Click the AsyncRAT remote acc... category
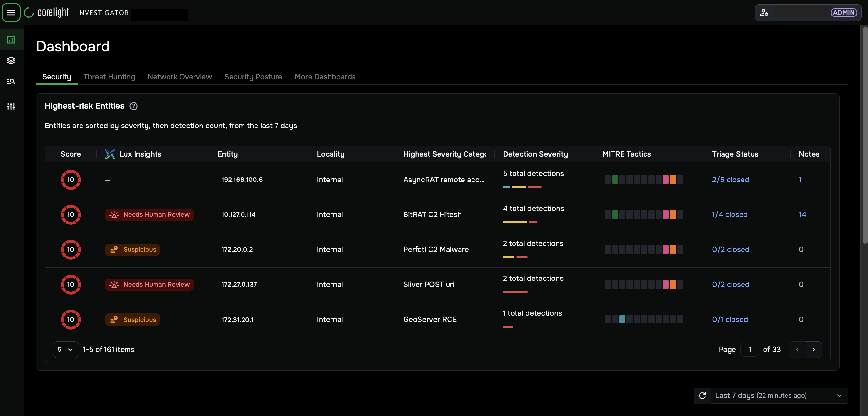The width and height of the screenshot is (868, 416). [444, 180]
